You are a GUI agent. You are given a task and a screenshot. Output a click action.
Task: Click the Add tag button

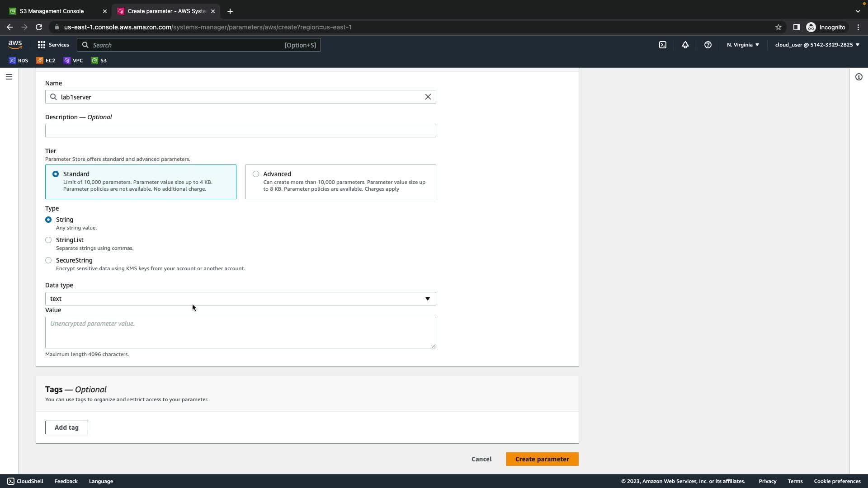coord(66,427)
